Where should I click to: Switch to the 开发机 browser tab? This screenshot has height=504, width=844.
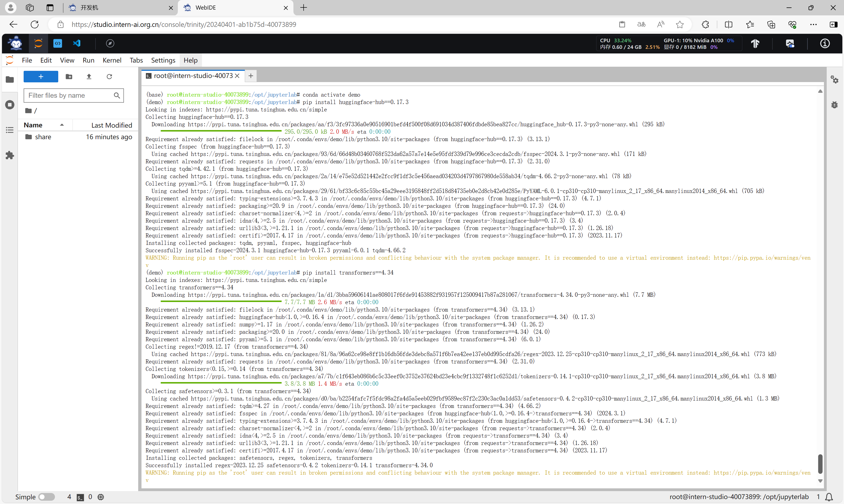[x=121, y=7]
